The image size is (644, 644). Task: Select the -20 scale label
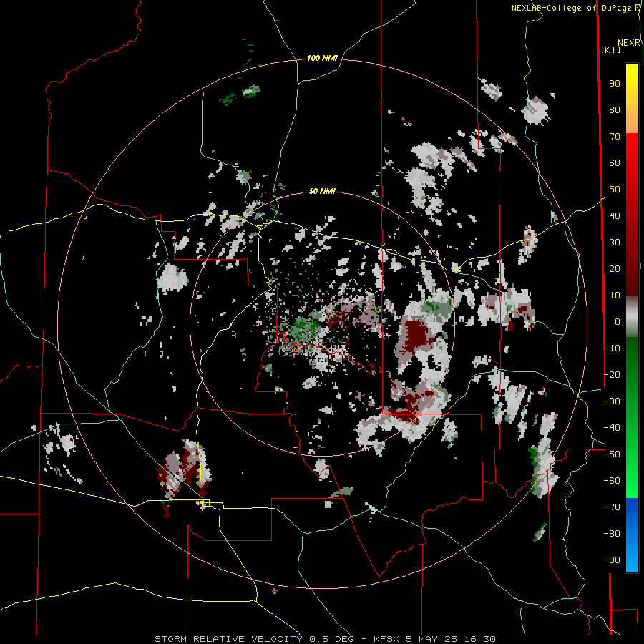612,374
